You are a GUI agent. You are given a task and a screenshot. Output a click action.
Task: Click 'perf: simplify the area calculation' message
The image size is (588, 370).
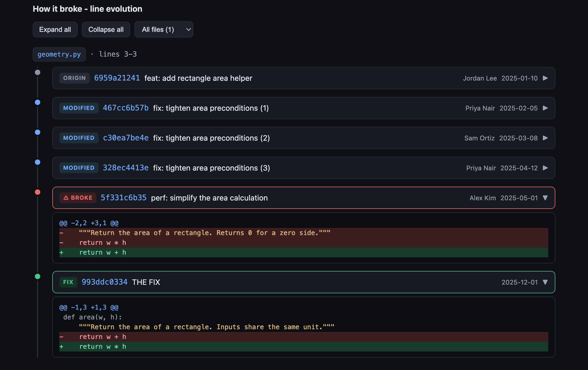[x=209, y=198]
